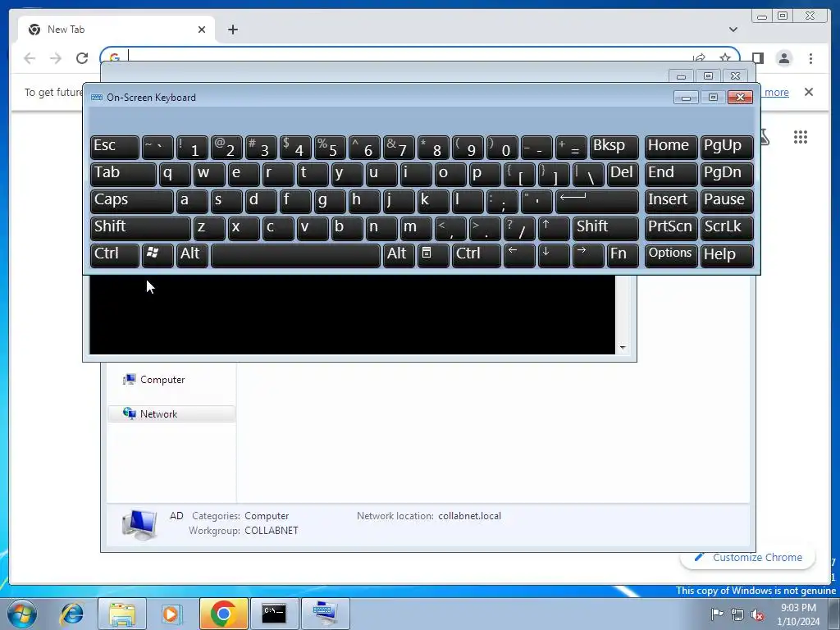Click Chrome's forward navigation arrow
Screen dimensions: 840x630
56,58
